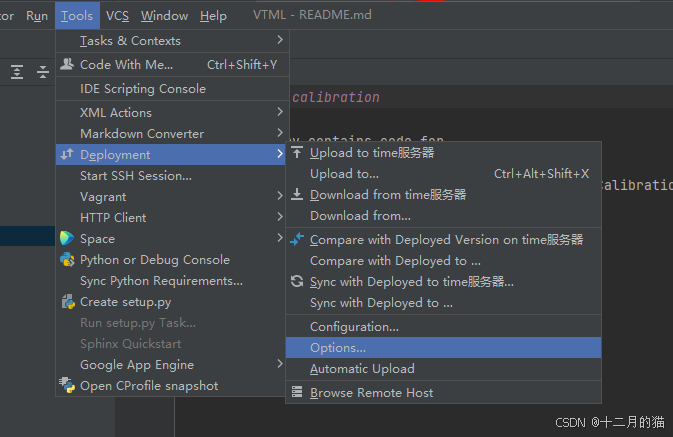This screenshot has width=673, height=437.
Task: Click the compare arrows icon
Action: click(x=297, y=239)
